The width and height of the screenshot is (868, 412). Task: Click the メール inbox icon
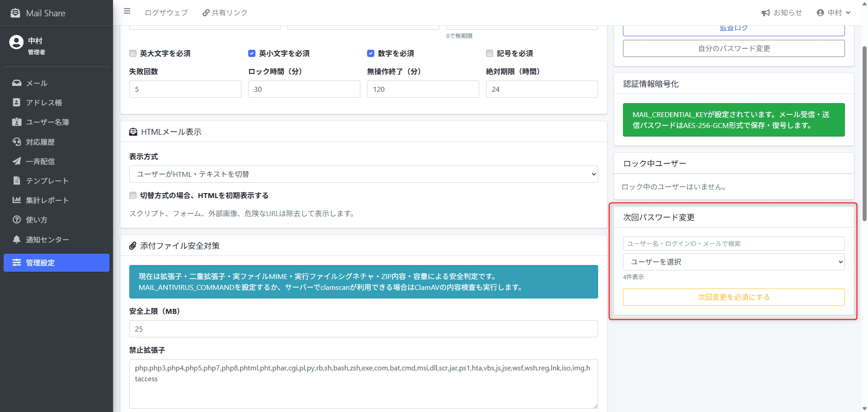click(x=17, y=83)
